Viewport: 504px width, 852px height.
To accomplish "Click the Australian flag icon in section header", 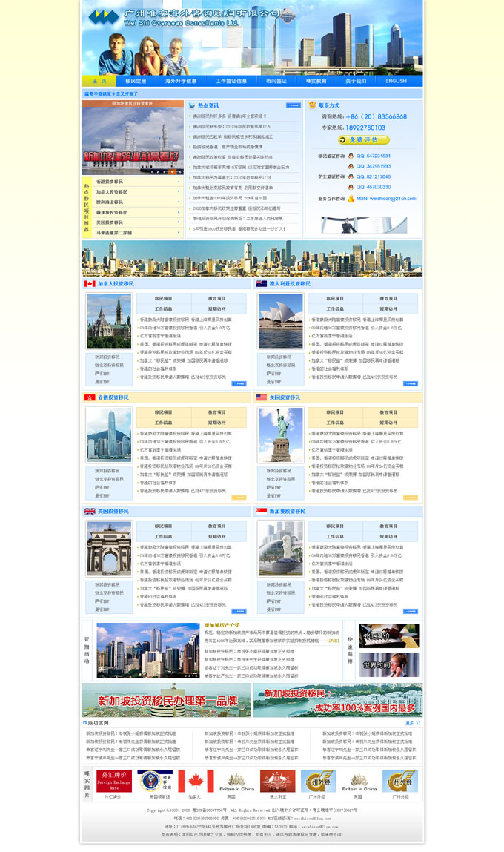I will (x=261, y=283).
